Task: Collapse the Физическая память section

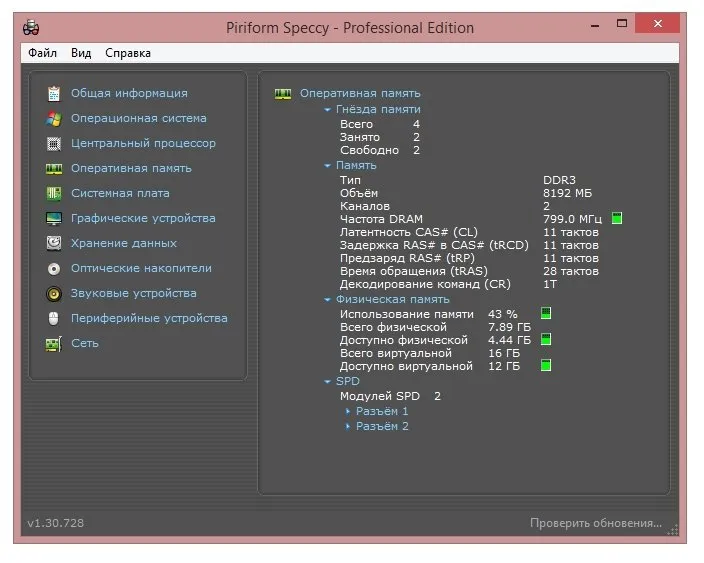Action: 327,299
